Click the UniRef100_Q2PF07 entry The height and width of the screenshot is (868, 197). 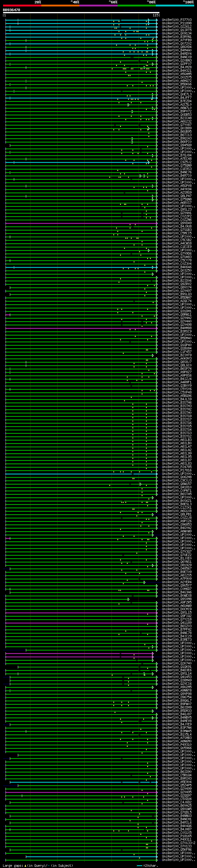[177, 64]
